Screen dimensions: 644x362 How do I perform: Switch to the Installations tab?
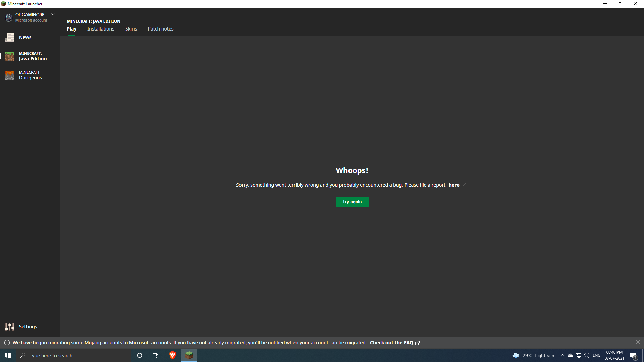pyautogui.click(x=101, y=29)
